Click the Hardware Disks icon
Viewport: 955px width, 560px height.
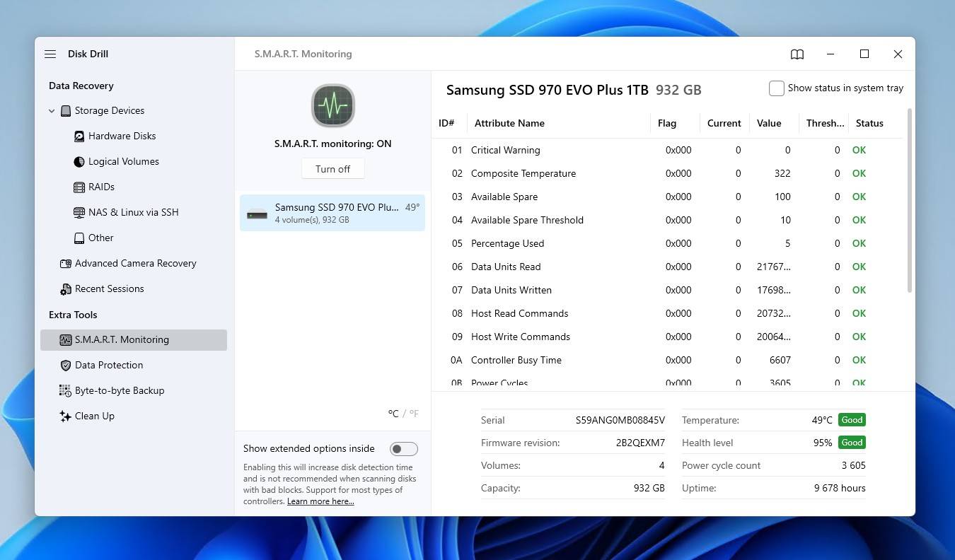[79, 136]
